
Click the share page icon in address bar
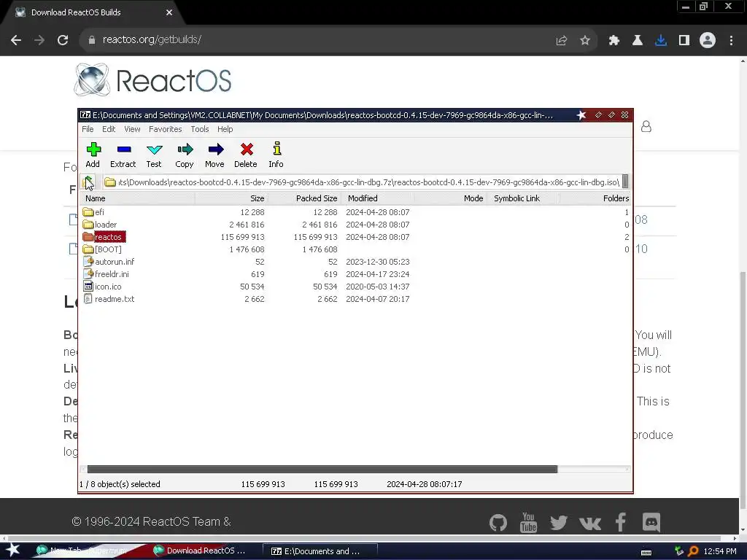click(x=562, y=41)
